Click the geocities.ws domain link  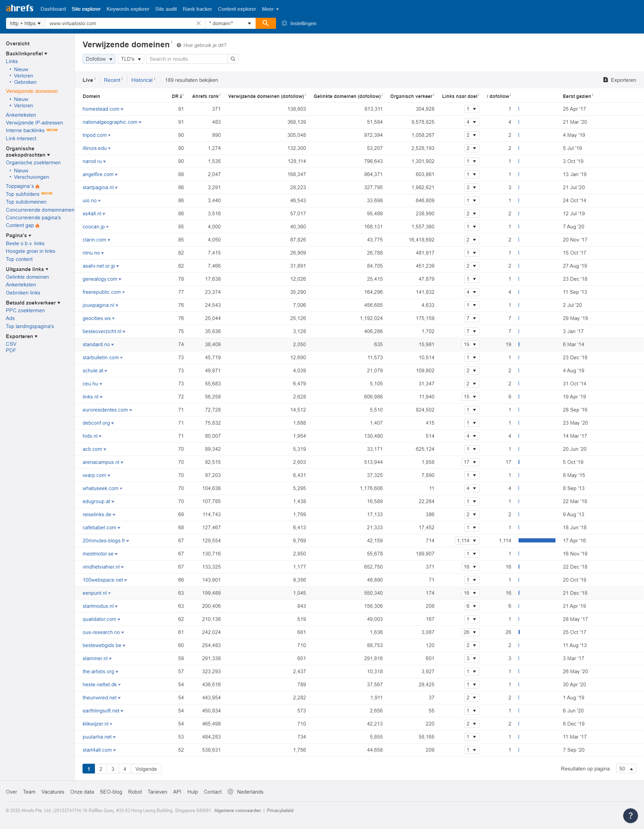[97, 318]
